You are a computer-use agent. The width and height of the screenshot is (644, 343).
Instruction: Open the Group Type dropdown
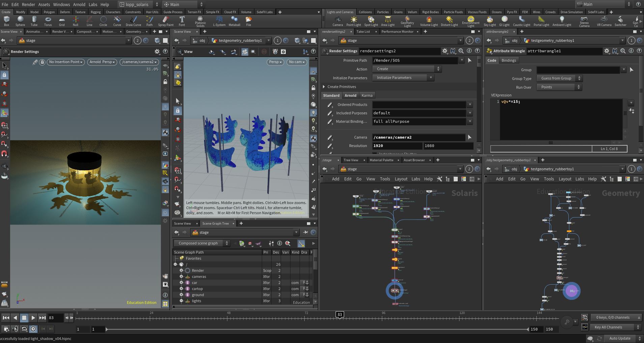559,78
